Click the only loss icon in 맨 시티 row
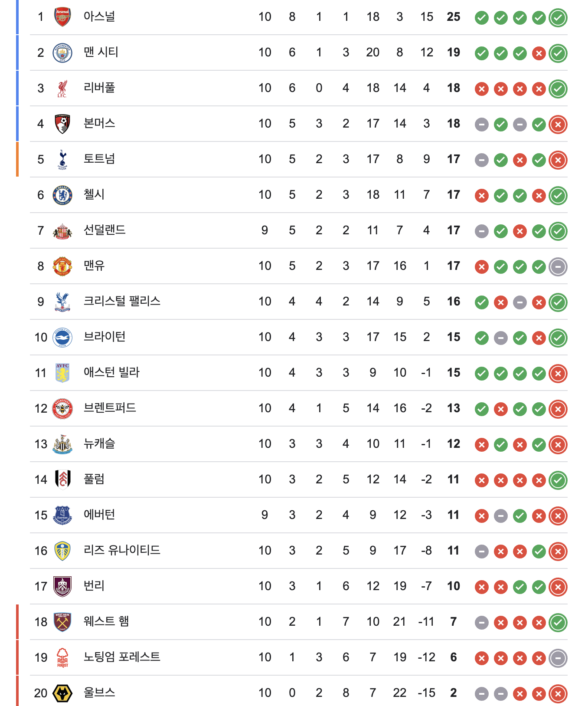The width and height of the screenshot is (588, 706). click(539, 53)
